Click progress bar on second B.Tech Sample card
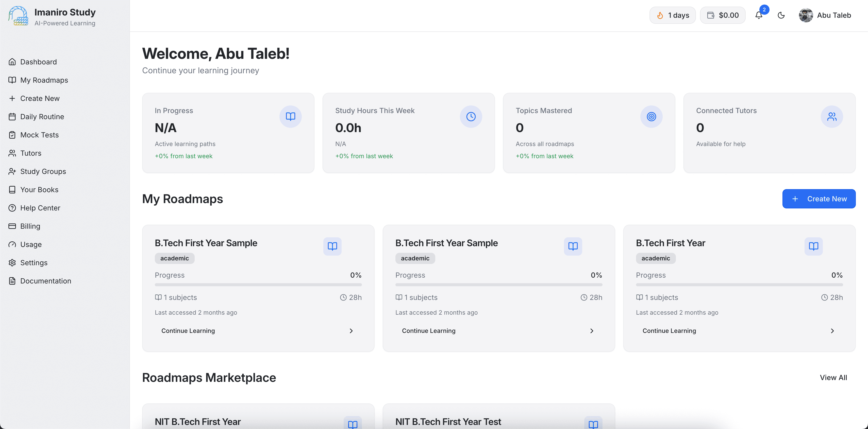Viewport: 868px width, 429px height. coord(498,284)
